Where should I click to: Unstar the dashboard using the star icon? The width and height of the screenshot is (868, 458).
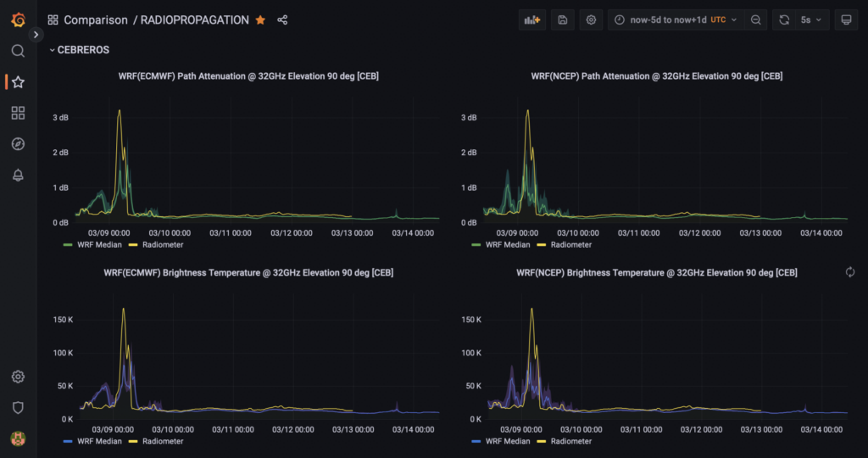[x=260, y=20]
